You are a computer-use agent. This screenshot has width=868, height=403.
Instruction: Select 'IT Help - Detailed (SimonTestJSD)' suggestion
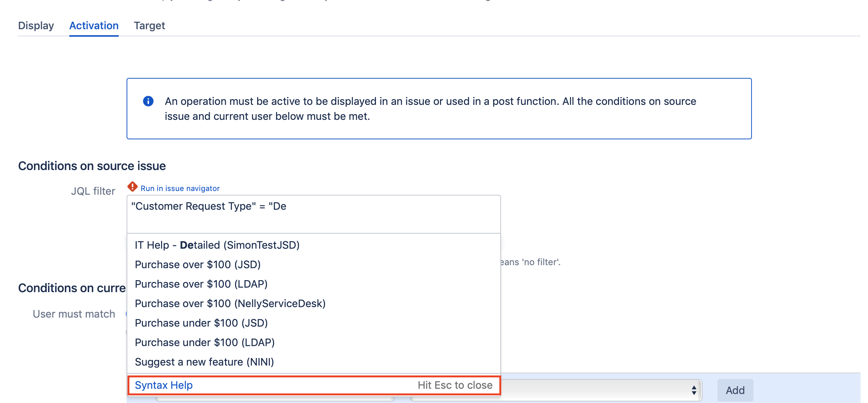217,245
